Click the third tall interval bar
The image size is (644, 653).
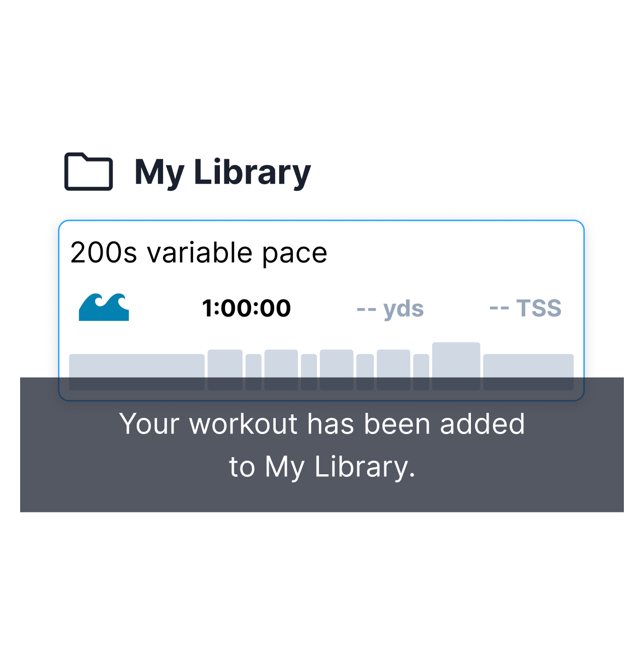tap(337, 370)
